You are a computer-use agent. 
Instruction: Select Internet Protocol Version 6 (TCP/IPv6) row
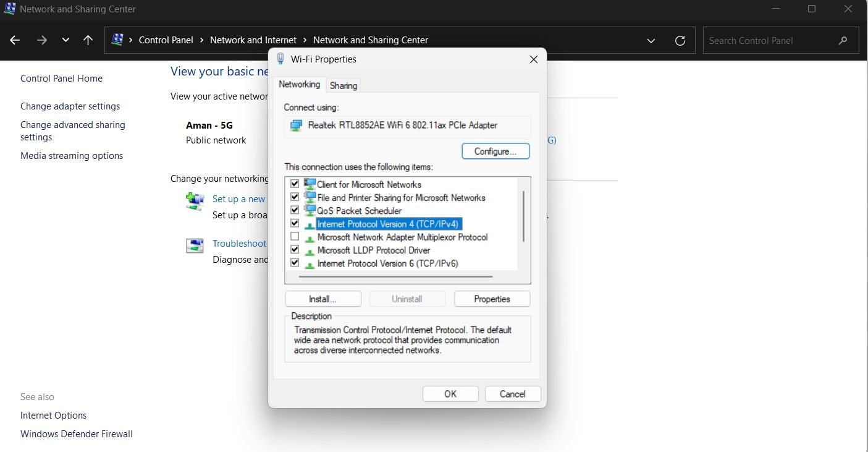[387, 263]
